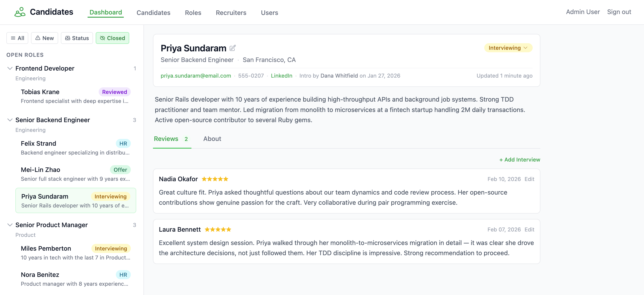644x295 pixels.
Task: Click the Status filter inbox icon
Action: click(x=67, y=38)
